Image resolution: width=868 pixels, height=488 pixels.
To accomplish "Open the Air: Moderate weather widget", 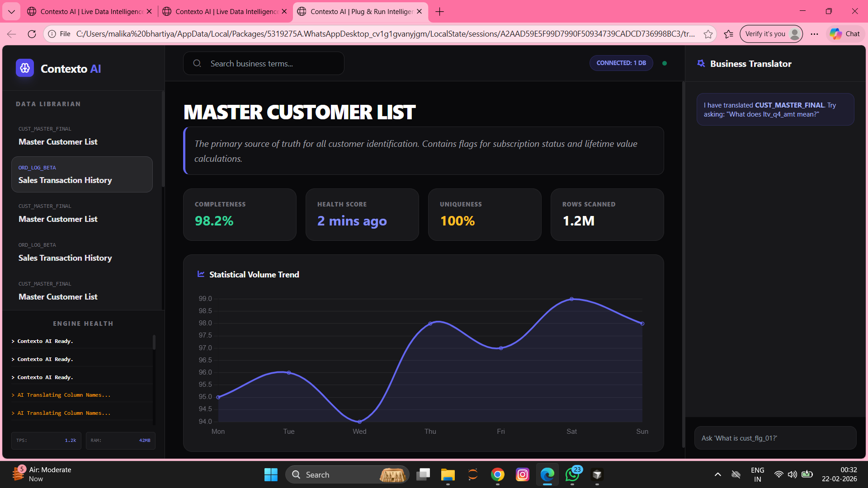I will (42, 474).
